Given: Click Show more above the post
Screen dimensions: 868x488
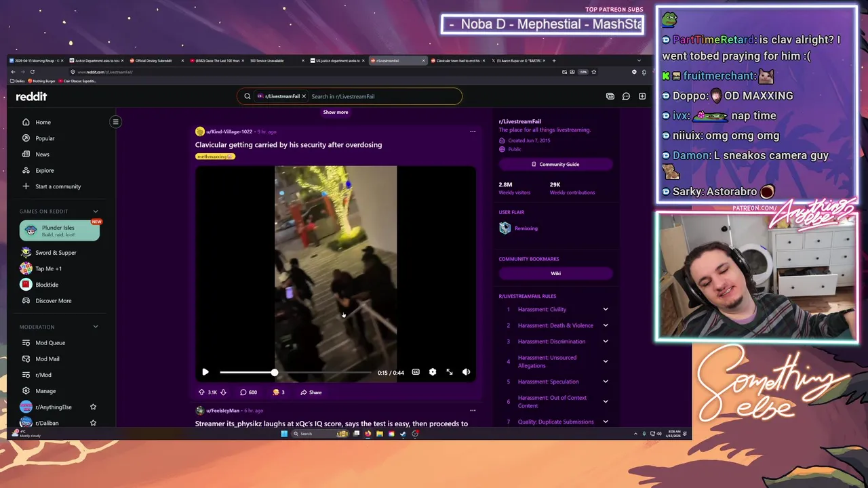Looking at the screenshot, I should coord(336,113).
